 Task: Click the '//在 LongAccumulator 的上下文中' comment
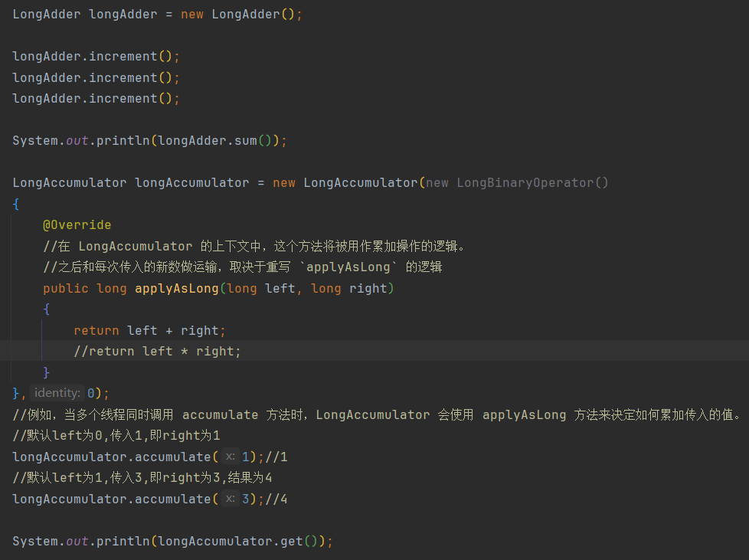tap(254, 246)
